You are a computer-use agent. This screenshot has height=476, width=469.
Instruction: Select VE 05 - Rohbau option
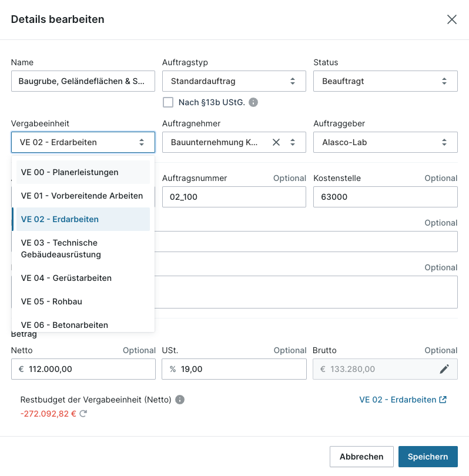click(x=83, y=301)
